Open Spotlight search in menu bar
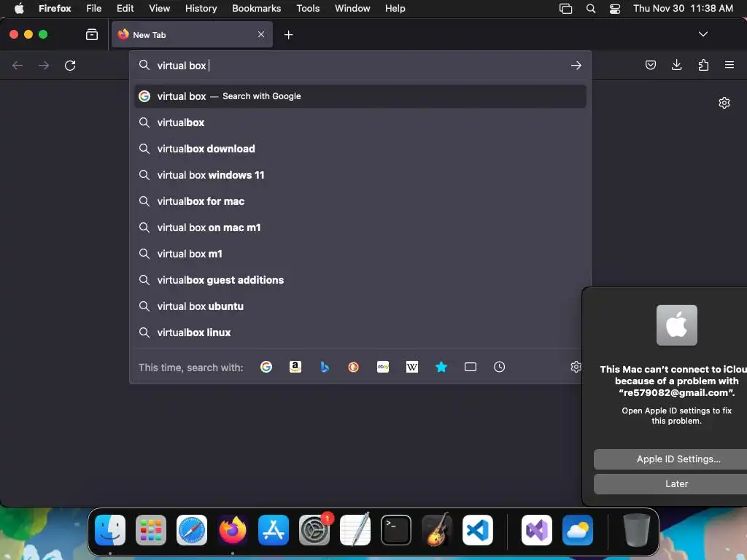 coord(591,8)
